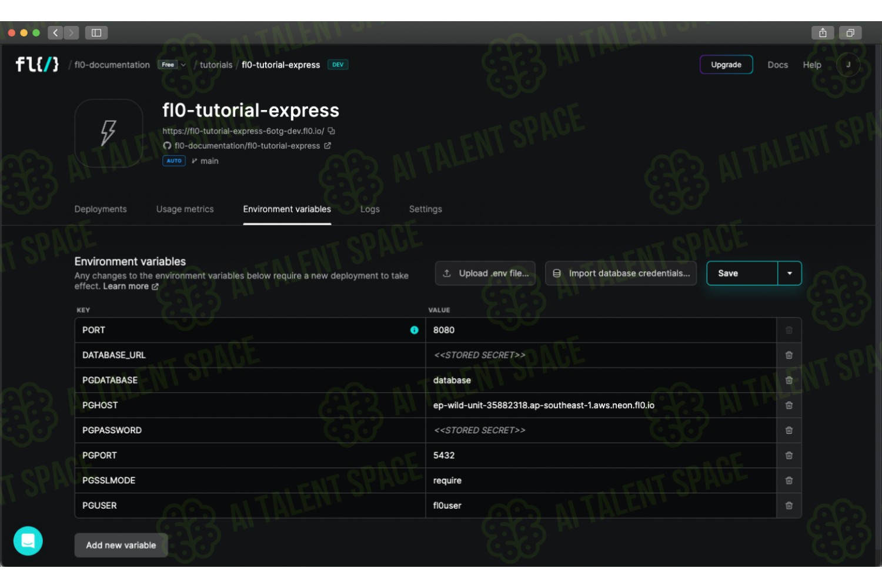The width and height of the screenshot is (882, 588).
Task: Click the AUTO deploy badge
Action: click(174, 161)
